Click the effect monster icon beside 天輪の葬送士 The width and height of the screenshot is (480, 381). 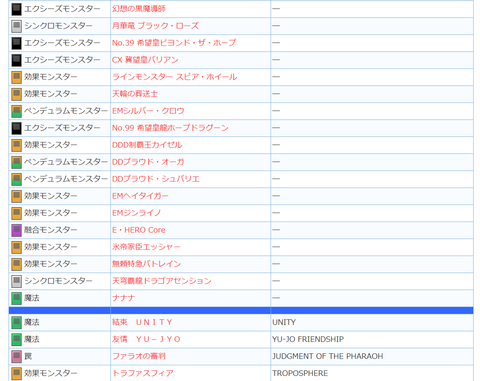tap(16, 94)
